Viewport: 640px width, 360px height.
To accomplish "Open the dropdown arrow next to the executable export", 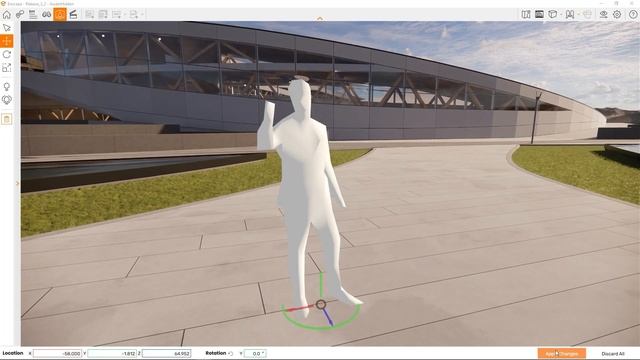I will [142, 15].
